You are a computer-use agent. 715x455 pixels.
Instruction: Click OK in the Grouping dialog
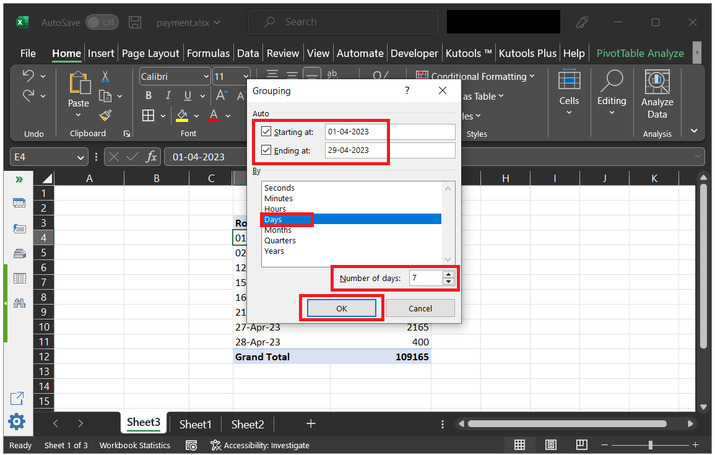coord(342,308)
